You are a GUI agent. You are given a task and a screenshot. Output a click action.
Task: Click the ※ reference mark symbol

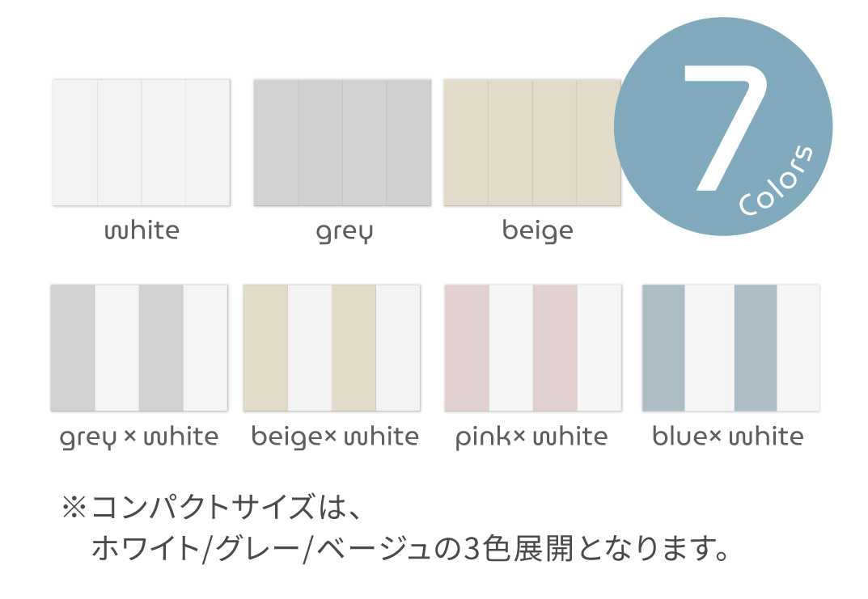(74, 509)
